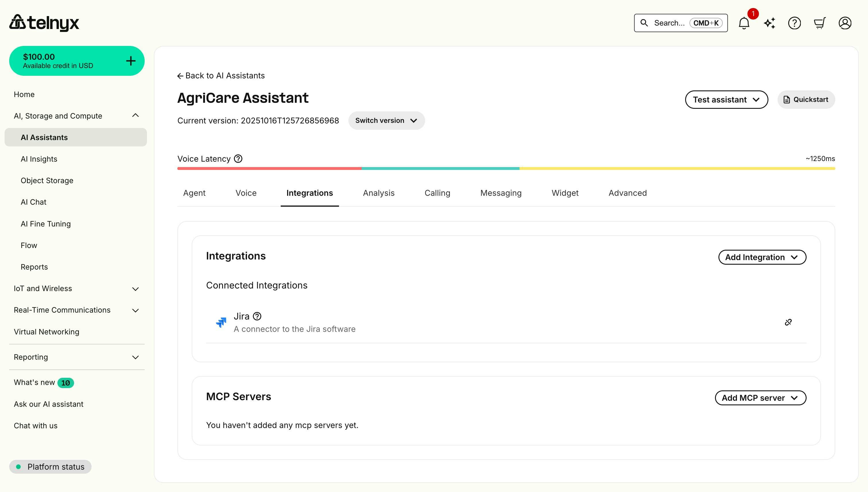The image size is (868, 492).
Task: Click the Telnyx logo
Action: pos(44,23)
